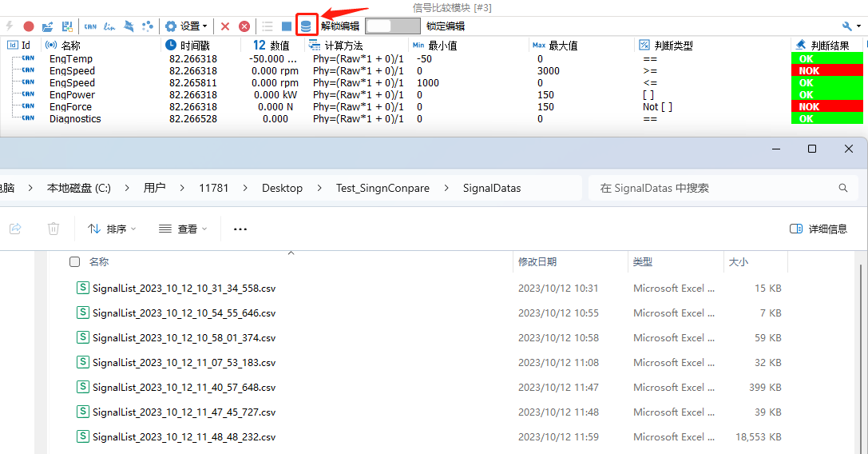Select the EngPower signal row
The image size is (868, 454).
pos(432,95)
